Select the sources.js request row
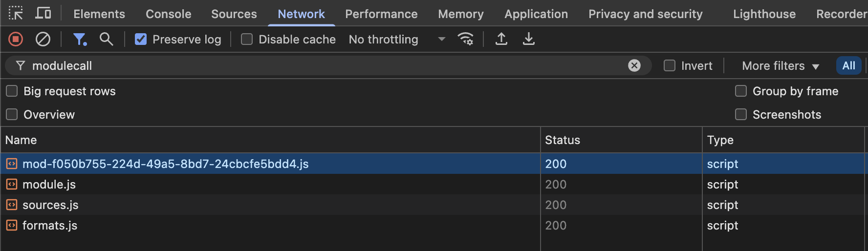868x251 pixels. [50, 205]
